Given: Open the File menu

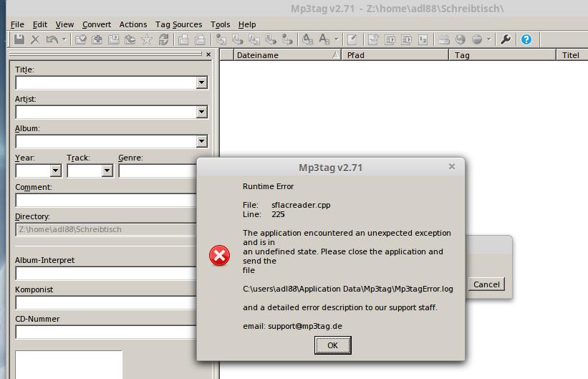Looking at the screenshot, I should 17,24.
